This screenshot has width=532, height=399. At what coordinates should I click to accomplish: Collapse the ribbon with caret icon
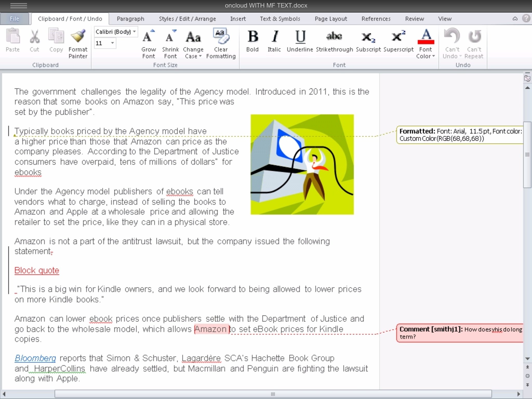[x=515, y=19]
